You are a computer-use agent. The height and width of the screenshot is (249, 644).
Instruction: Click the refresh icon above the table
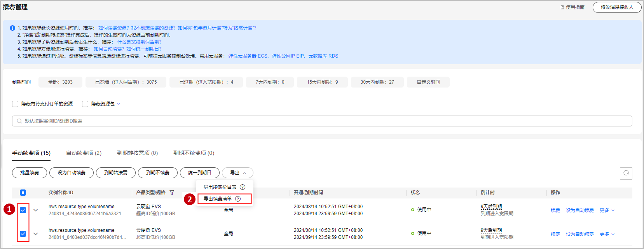626,173
